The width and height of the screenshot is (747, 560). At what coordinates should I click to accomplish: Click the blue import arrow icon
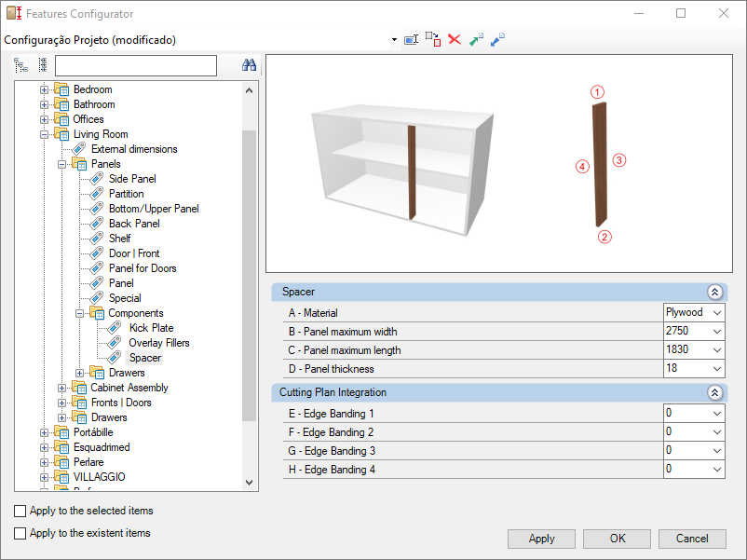497,40
